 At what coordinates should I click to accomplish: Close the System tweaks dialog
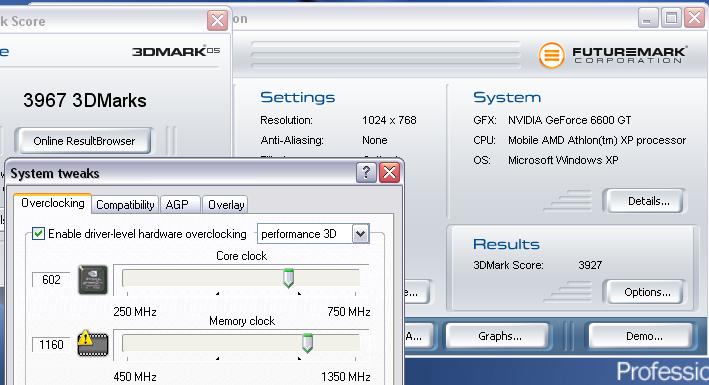pyautogui.click(x=389, y=173)
